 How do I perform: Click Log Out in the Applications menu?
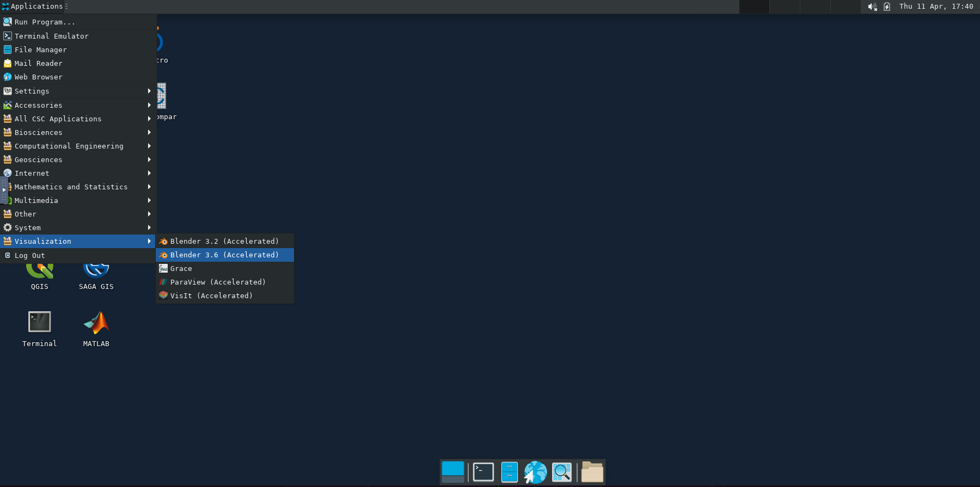(30, 255)
